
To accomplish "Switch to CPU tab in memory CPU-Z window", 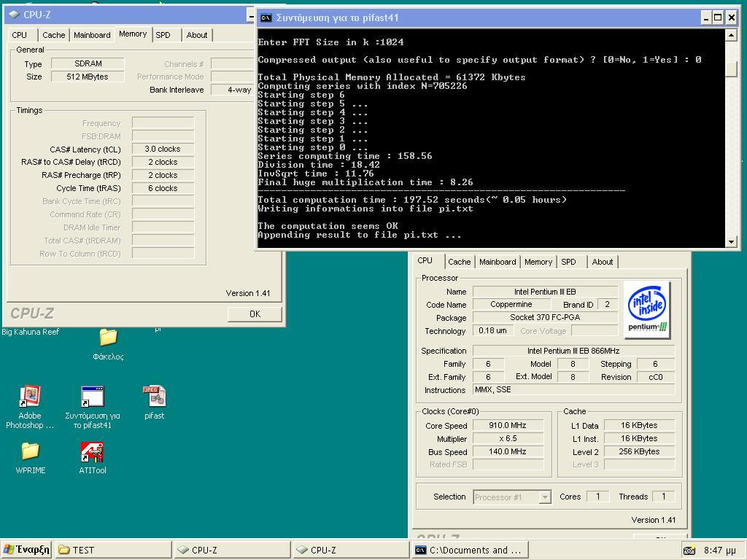I will (x=20, y=35).
